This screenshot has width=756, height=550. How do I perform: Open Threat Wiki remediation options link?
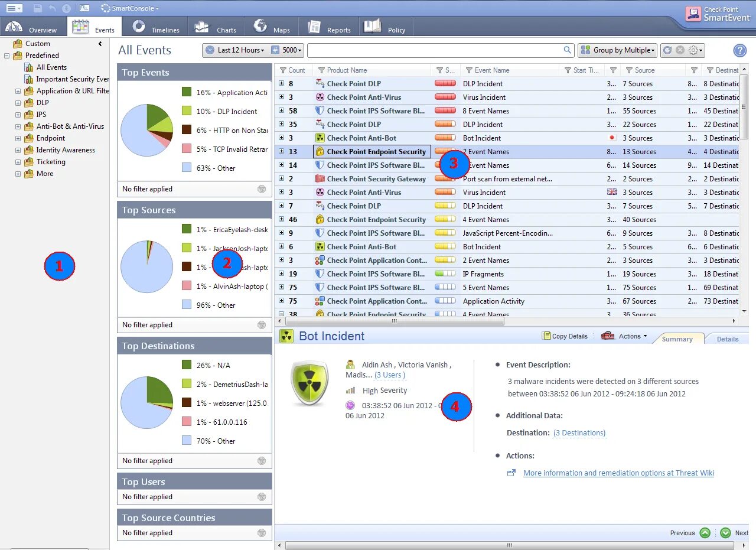click(x=618, y=473)
